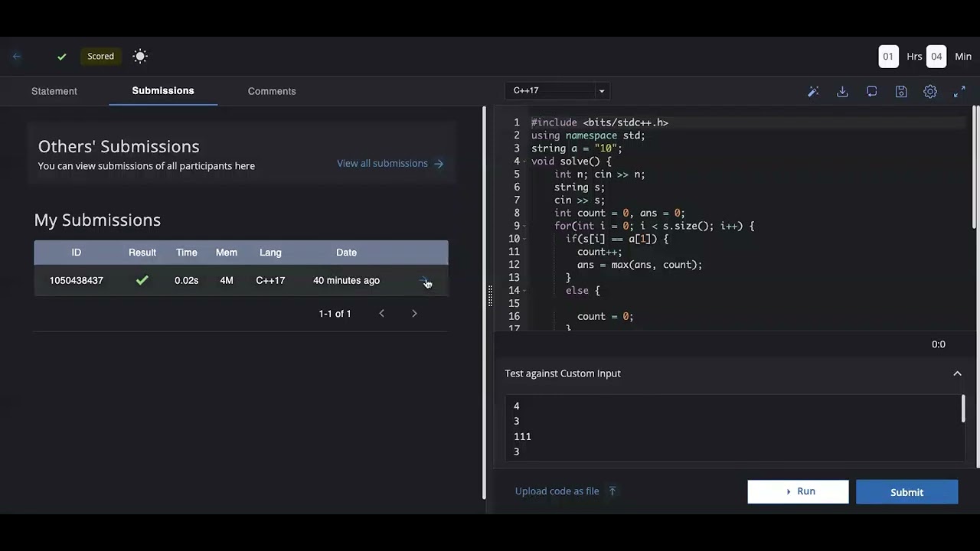Switch to the Comments tab
Viewport: 980px width, 551px height.
pyautogui.click(x=272, y=91)
